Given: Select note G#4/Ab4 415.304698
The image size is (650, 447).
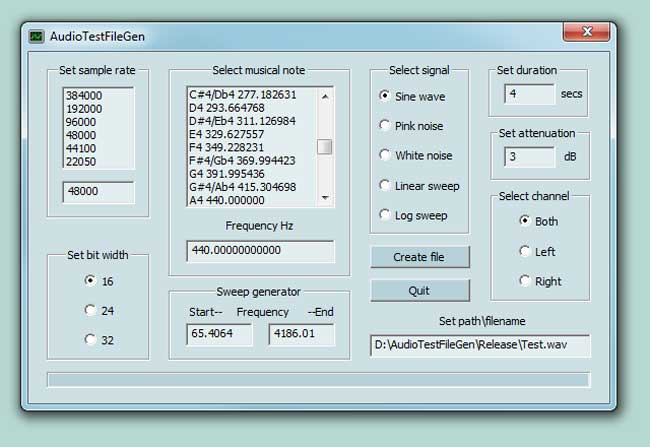Looking at the screenshot, I should coord(253,187).
